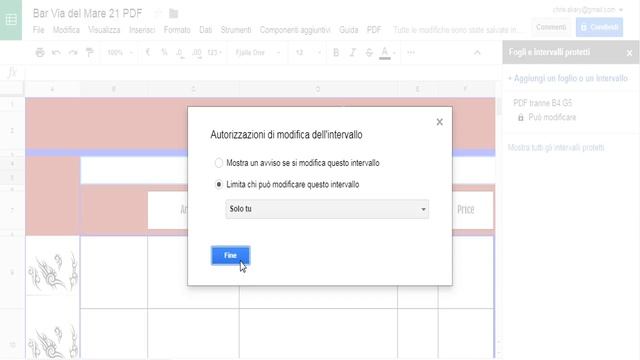The height and width of the screenshot is (360, 640).
Task: Click the print icon in toolbar
Action: pyautogui.click(x=40, y=53)
